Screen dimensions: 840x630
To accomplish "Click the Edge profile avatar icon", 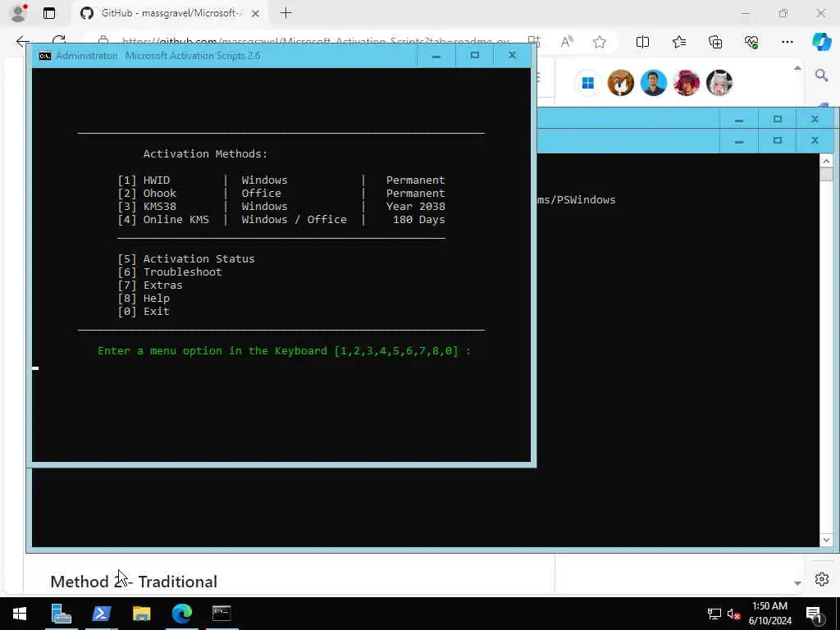I will tap(19, 13).
